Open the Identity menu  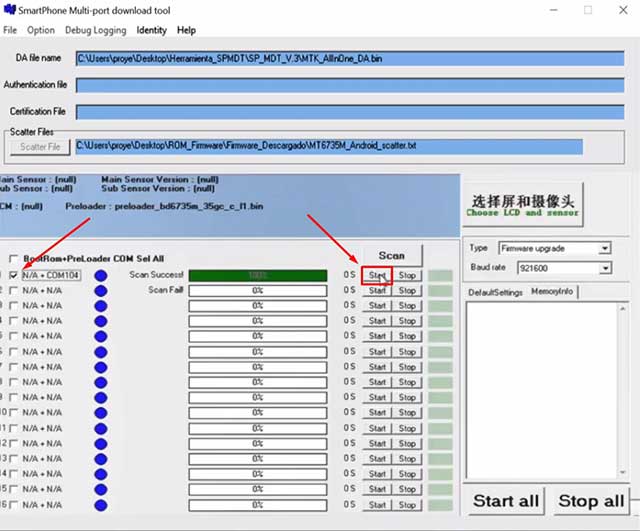point(151,30)
